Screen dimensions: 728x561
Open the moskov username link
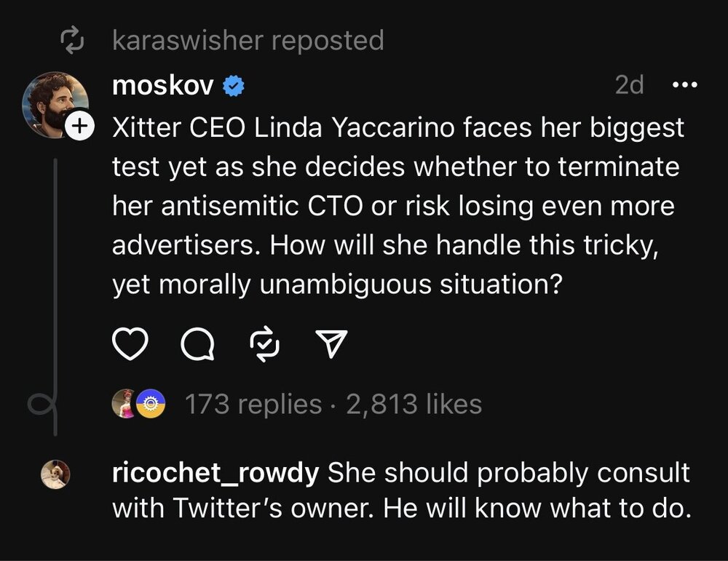[x=163, y=86]
